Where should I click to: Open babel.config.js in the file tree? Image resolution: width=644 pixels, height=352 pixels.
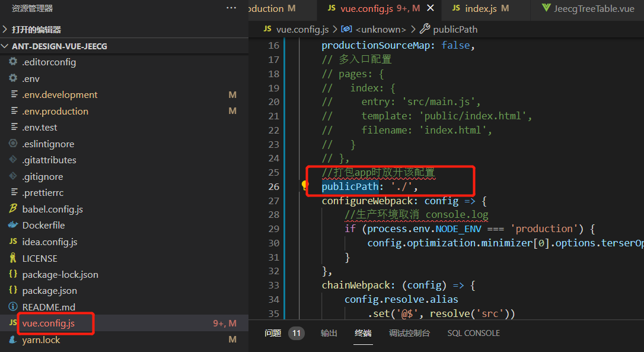(52, 209)
